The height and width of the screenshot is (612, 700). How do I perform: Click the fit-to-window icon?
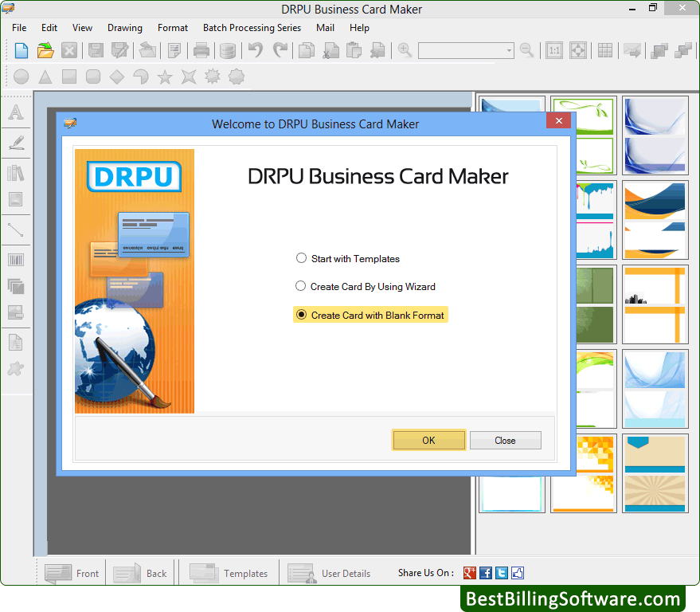(x=578, y=50)
